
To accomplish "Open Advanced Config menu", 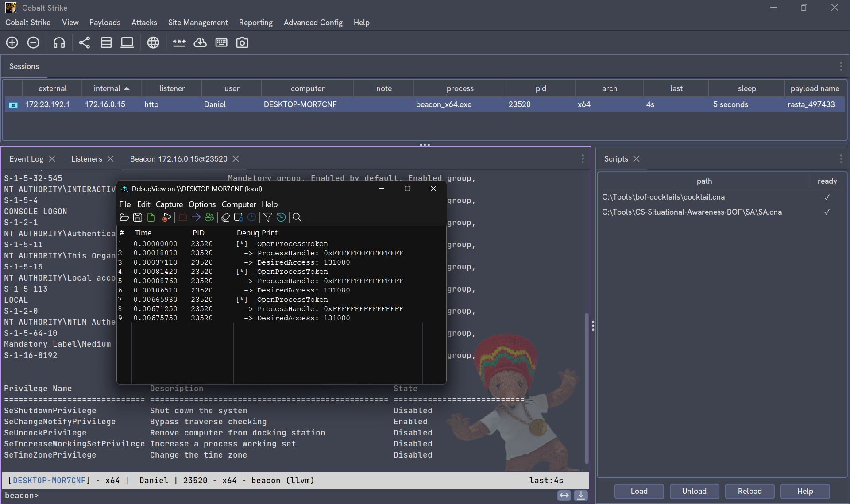I will (x=313, y=23).
